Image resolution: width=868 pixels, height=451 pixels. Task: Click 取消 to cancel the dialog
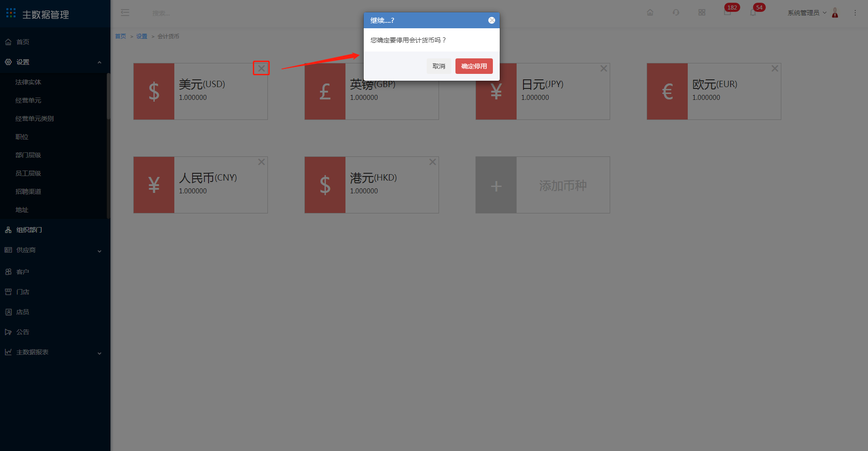tap(439, 66)
